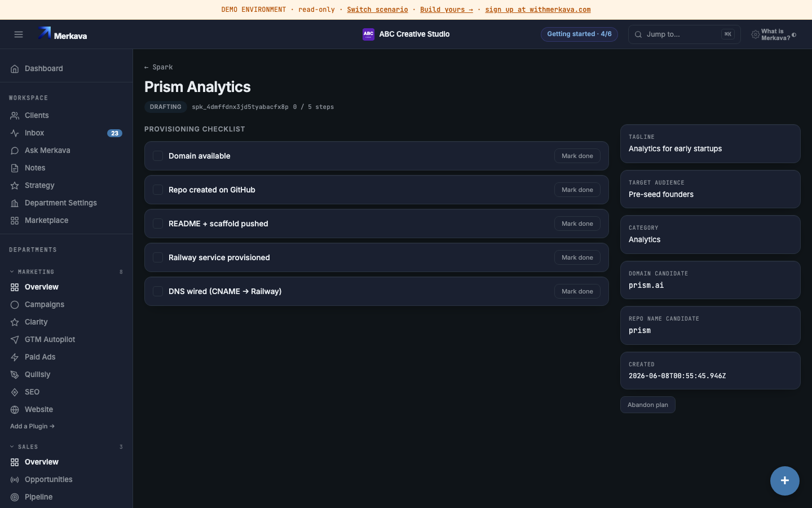Click the Clients people icon
The image size is (812, 508).
pos(15,116)
